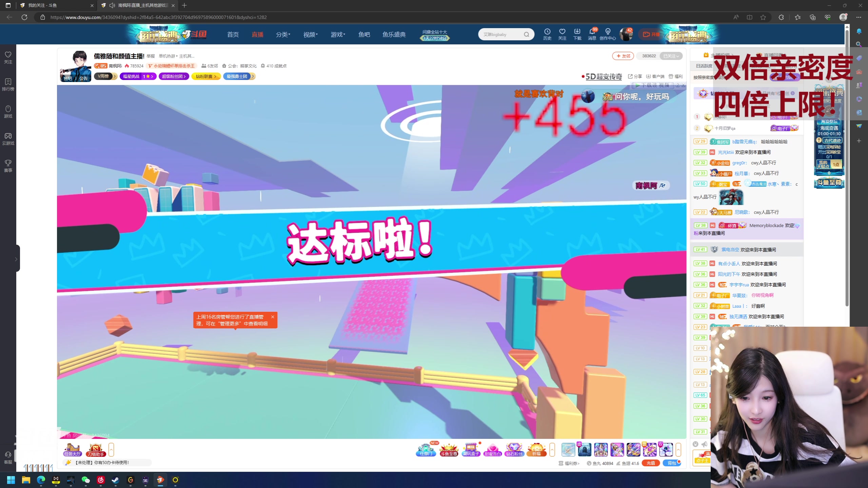
Task: Switch to the 首页 tab
Action: (x=233, y=34)
